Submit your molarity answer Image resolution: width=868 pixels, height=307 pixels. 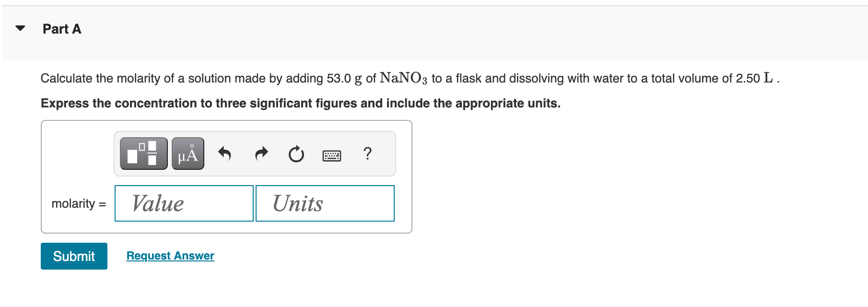[73, 256]
